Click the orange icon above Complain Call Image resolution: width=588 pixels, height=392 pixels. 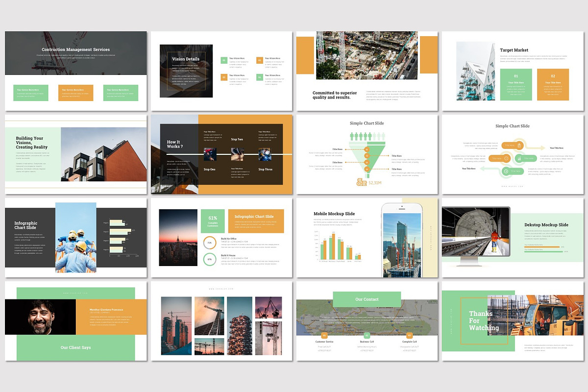pyautogui.click(x=409, y=336)
